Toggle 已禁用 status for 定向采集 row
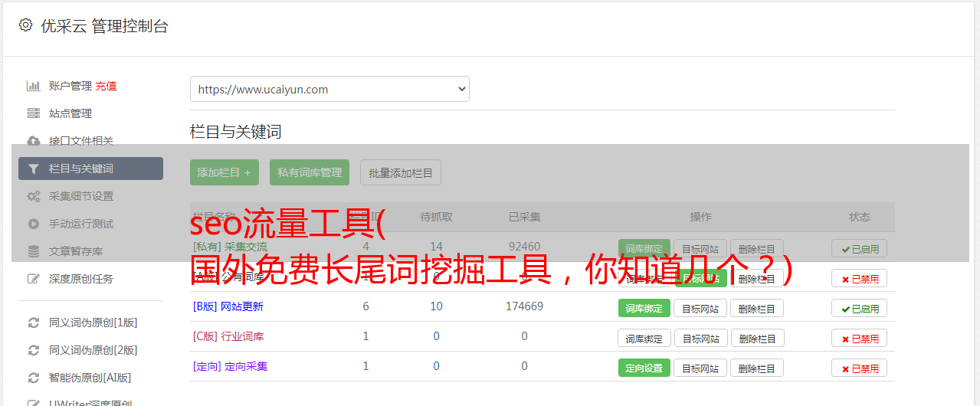The image size is (980, 406). pyautogui.click(x=859, y=368)
